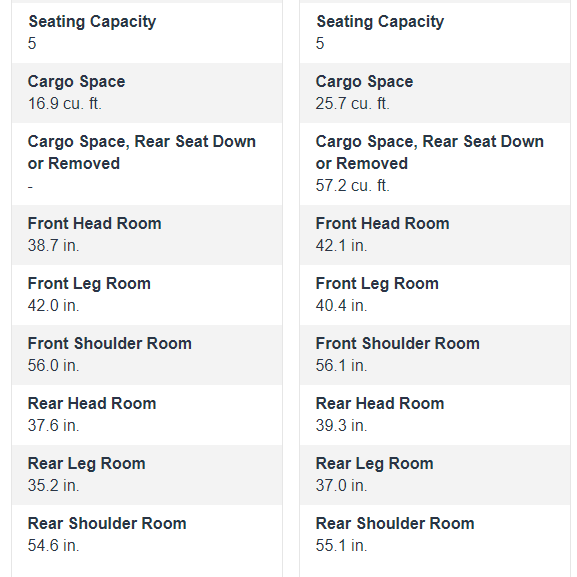This screenshot has height=577, width=577.
Task: Click the left Rear Head Room label
Action: coord(92,403)
